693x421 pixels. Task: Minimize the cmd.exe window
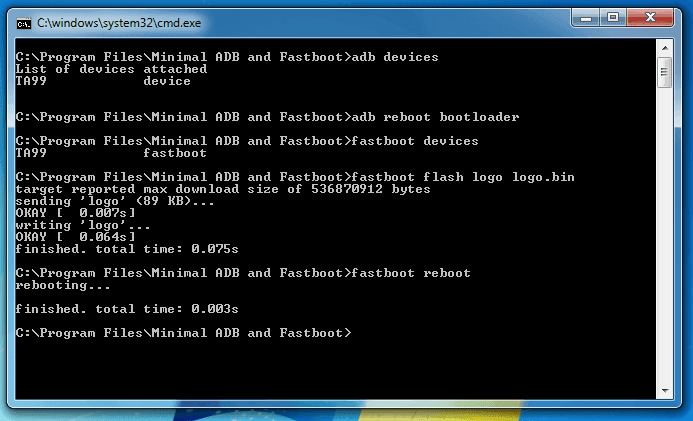(586, 18)
